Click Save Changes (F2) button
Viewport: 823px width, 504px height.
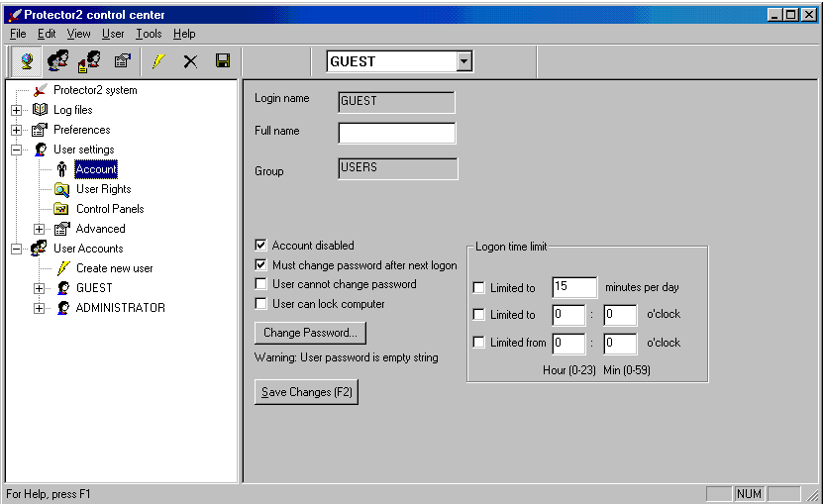click(307, 392)
